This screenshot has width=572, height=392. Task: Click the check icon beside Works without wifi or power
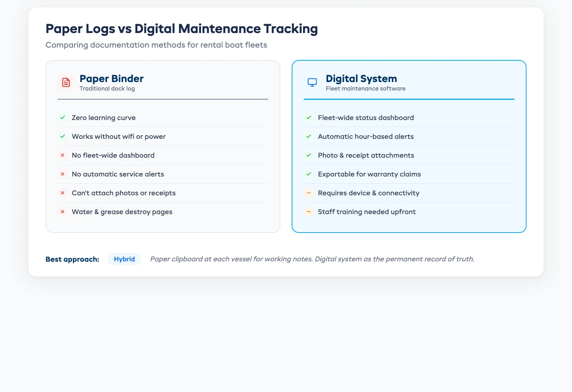tap(63, 136)
